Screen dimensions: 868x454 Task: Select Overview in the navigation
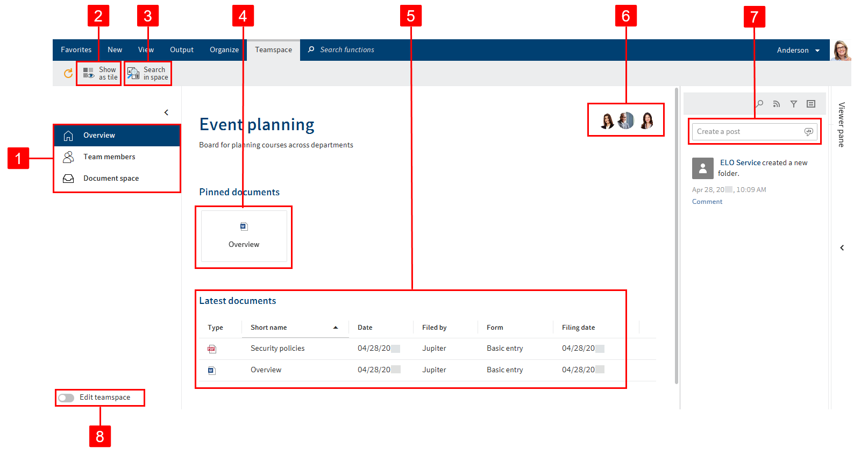tap(117, 136)
